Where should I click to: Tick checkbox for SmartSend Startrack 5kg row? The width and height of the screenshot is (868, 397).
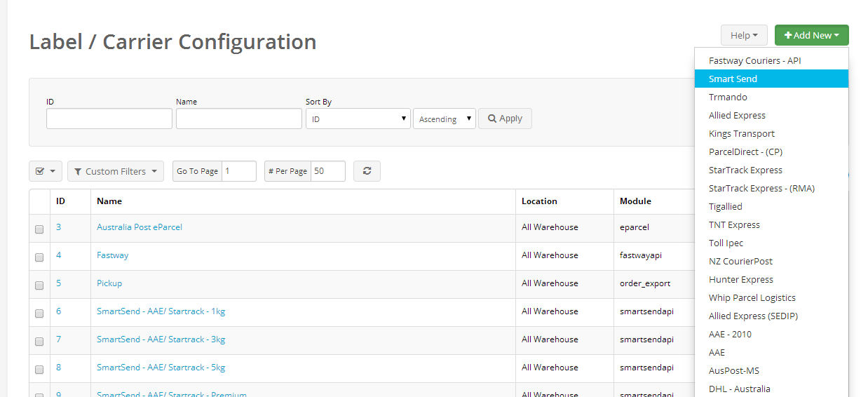pyautogui.click(x=39, y=370)
